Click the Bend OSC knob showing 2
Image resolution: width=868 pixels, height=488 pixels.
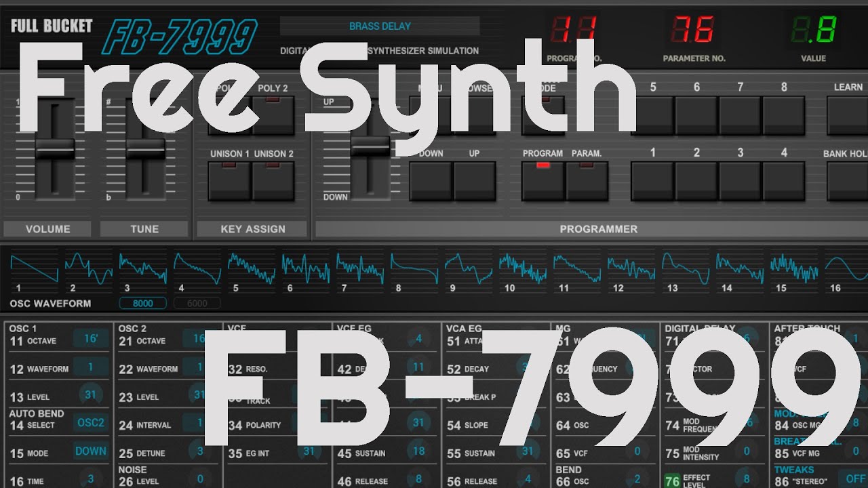point(637,479)
